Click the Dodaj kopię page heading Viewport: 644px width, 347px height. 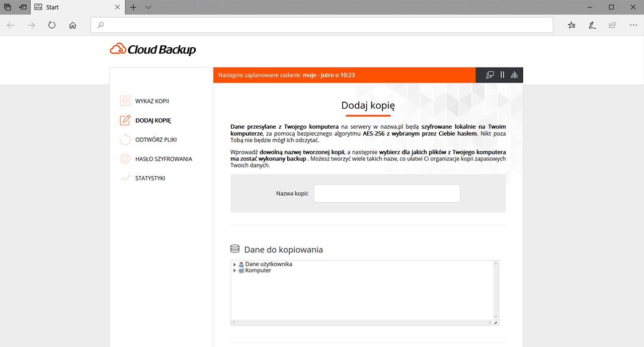(x=368, y=106)
